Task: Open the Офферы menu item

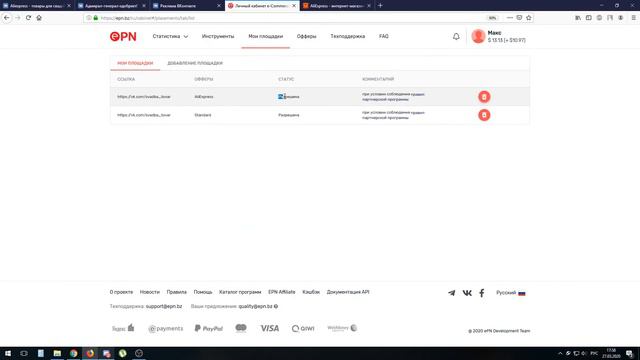Action: click(x=307, y=36)
